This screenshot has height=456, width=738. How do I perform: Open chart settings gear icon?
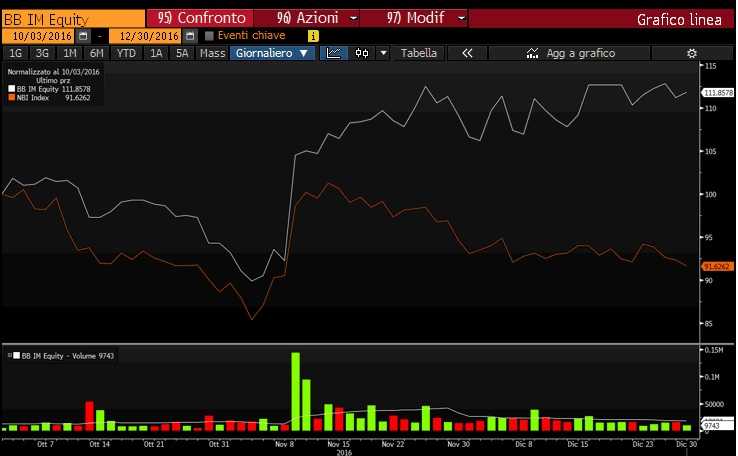[x=691, y=53]
